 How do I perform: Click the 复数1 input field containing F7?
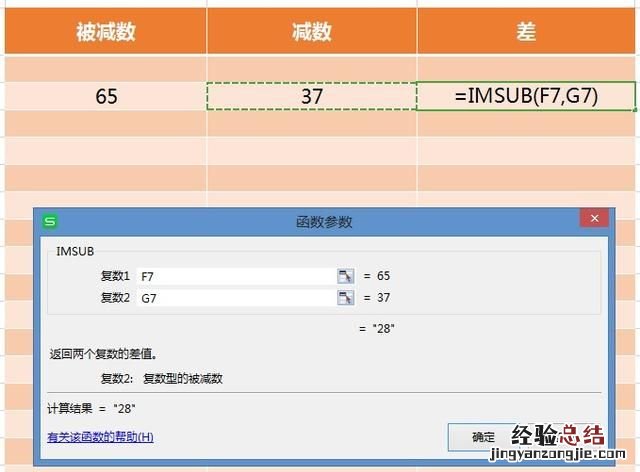pyautogui.click(x=236, y=275)
